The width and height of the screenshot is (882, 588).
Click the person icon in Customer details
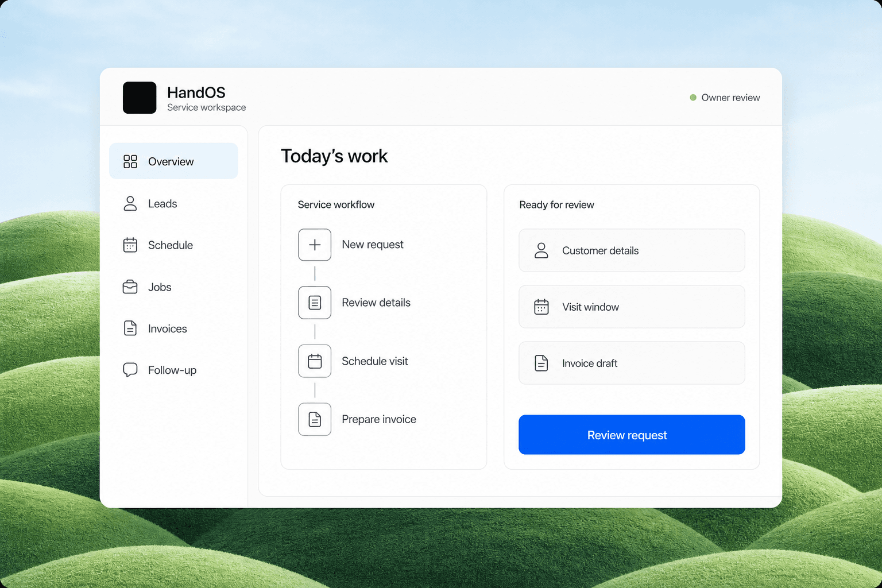coord(541,250)
